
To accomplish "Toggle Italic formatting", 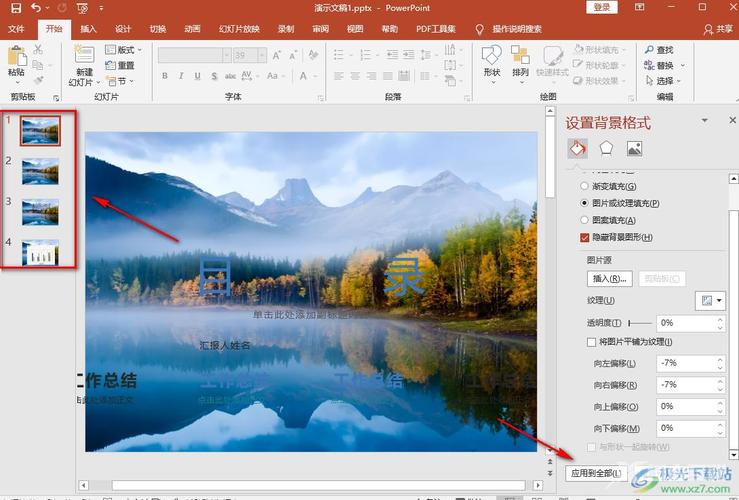I will pos(181,76).
